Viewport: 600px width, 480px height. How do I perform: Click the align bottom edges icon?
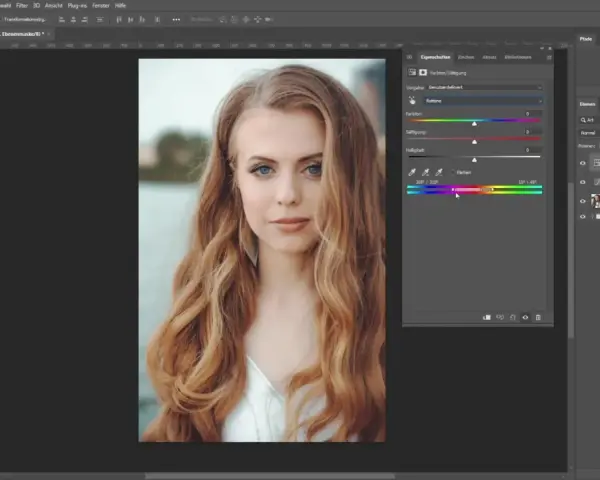(x=142, y=20)
